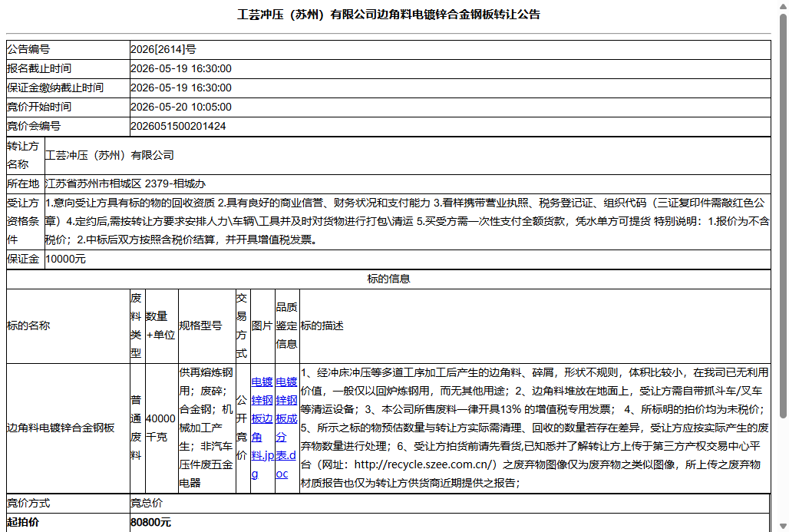Click the 公开竞价 transaction method cell
Screen dimensions: 789x532
coord(243,428)
